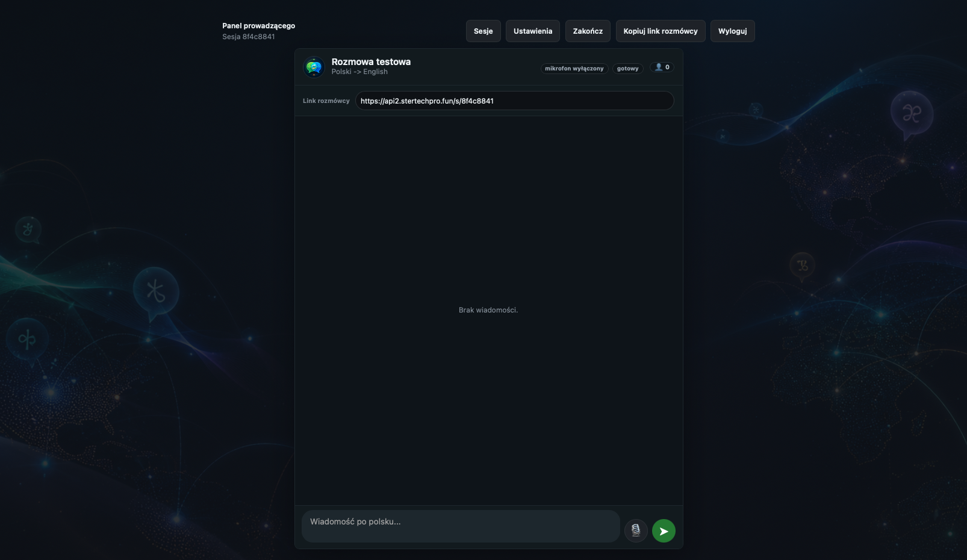Click the Link rozmówcy URL field
Image resolution: width=967 pixels, height=560 pixels.
coord(514,101)
